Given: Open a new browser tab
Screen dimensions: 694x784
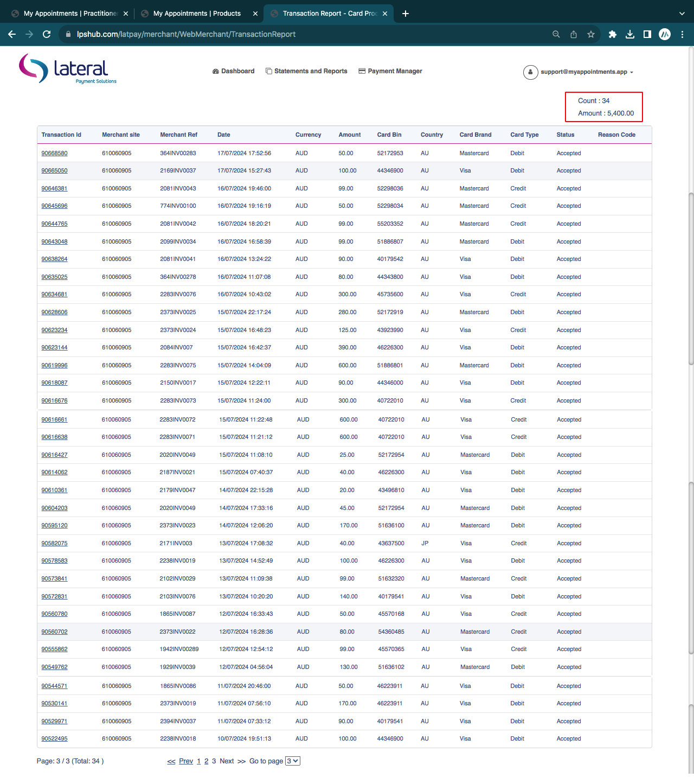Looking at the screenshot, I should pyautogui.click(x=406, y=14).
